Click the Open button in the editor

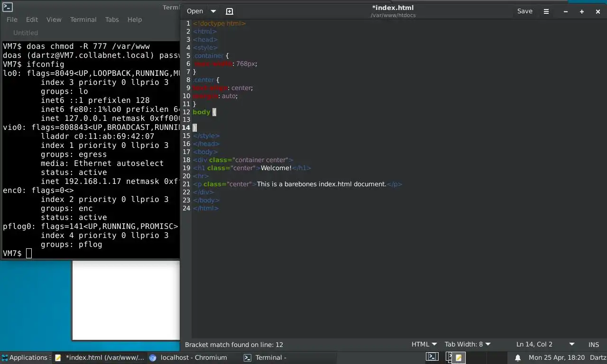(x=195, y=11)
